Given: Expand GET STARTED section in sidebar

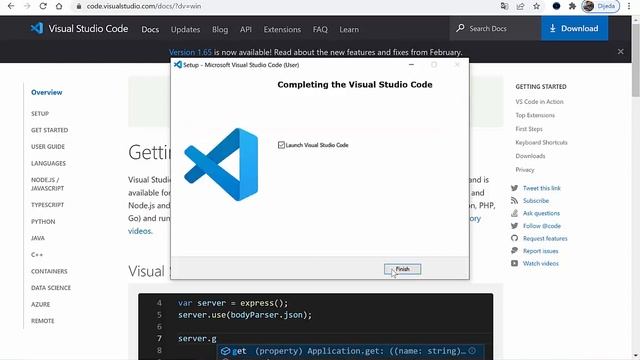Looking at the screenshot, I should click(x=49, y=130).
